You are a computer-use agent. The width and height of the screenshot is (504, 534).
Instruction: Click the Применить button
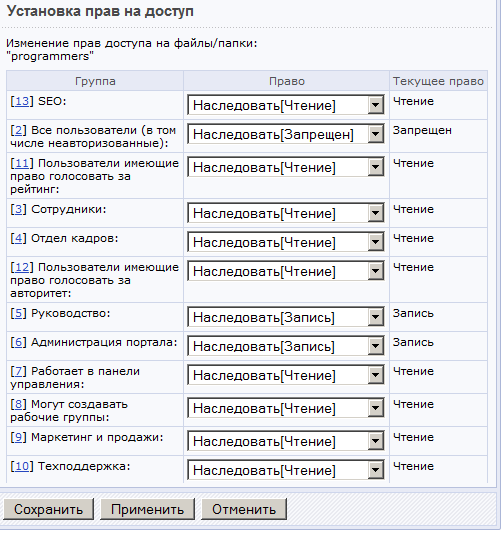tap(147, 509)
